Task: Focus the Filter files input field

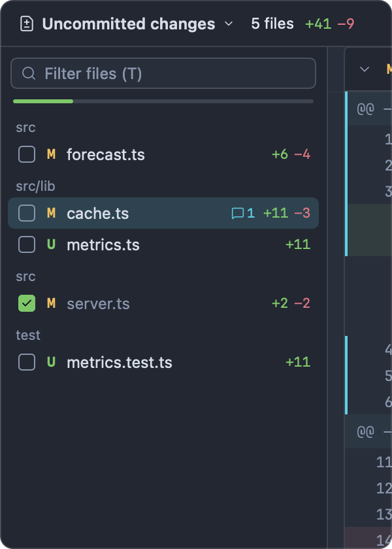Action: click(163, 73)
